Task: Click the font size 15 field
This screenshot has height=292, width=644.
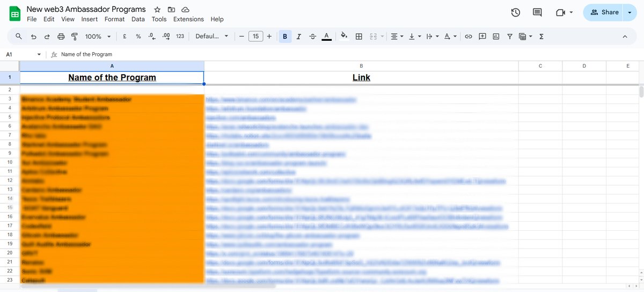Action: pyautogui.click(x=255, y=36)
